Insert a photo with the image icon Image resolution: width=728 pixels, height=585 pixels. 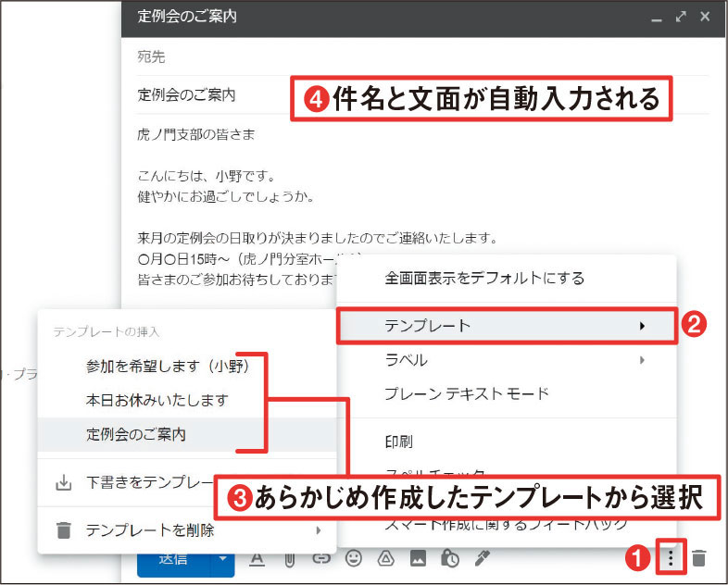(x=418, y=558)
